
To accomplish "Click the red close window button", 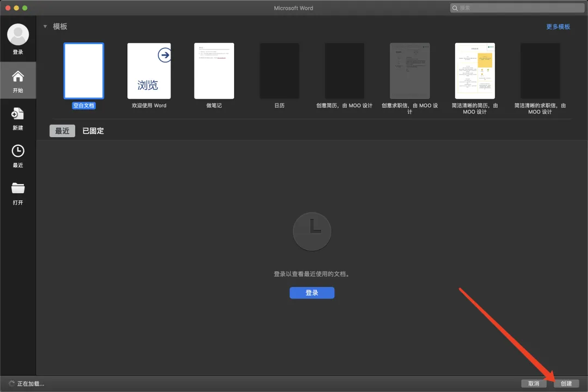I will (x=8, y=8).
